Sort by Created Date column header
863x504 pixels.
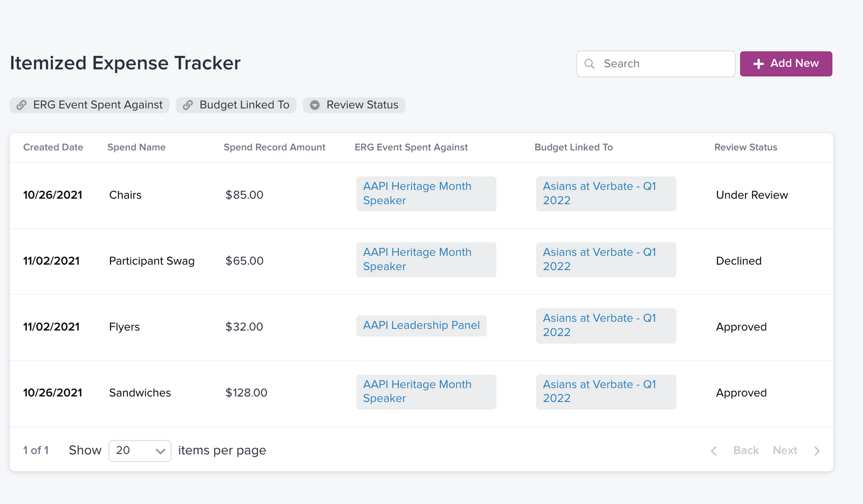53,147
